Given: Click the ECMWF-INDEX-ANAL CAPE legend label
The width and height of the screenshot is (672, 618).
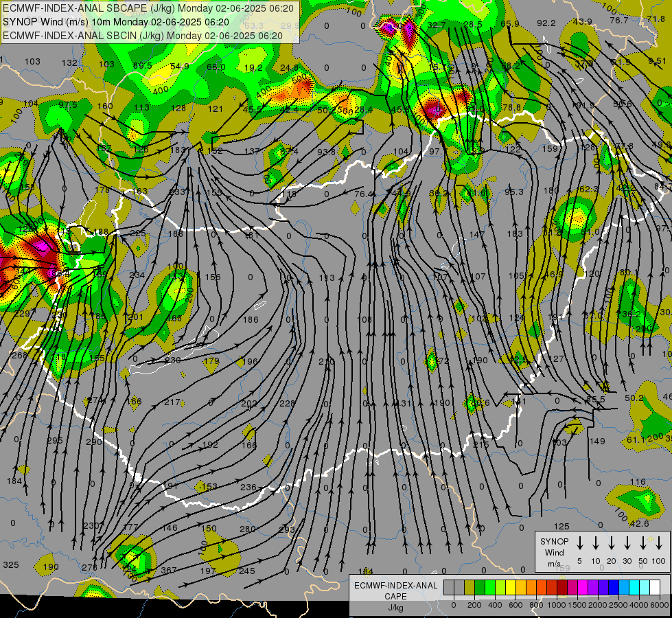Looking at the screenshot, I should tap(395, 591).
